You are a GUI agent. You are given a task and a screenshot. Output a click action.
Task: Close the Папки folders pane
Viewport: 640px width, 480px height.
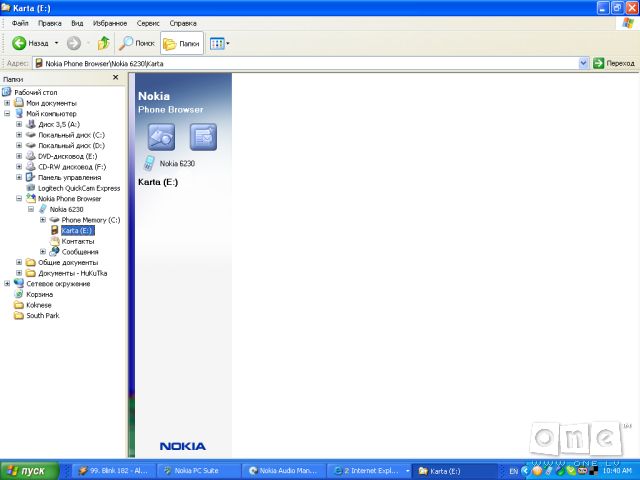tap(122, 78)
